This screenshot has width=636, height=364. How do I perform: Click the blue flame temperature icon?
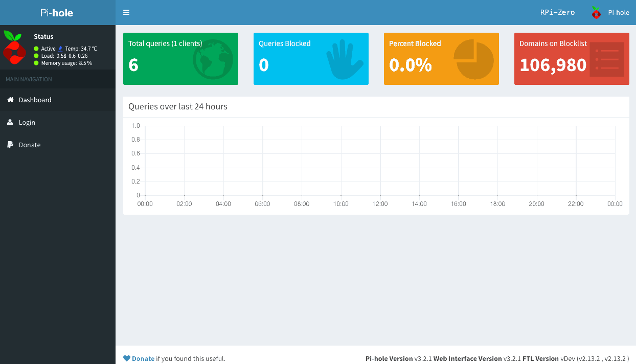coord(60,49)
